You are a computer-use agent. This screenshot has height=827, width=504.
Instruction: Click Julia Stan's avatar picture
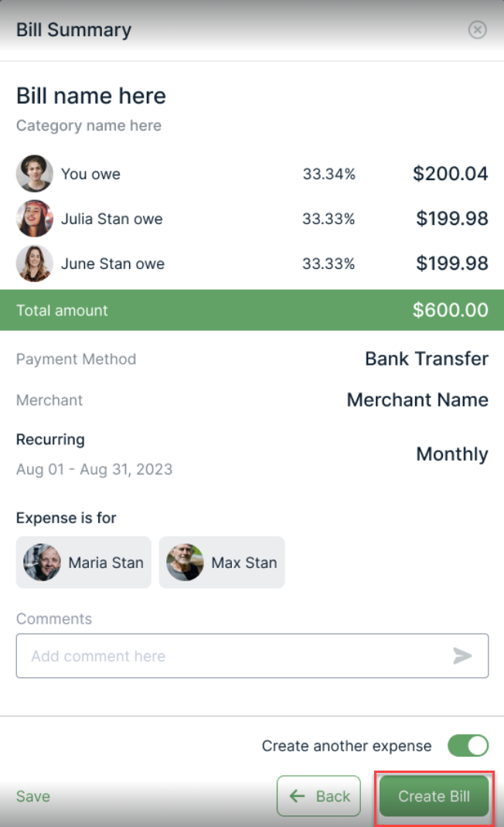point(35,219)
